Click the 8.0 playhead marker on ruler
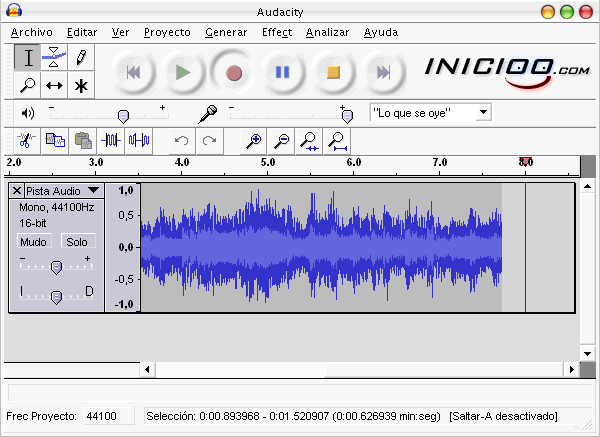Image resolution: width=600 pixels, height=437 pixels. (525, 162)
